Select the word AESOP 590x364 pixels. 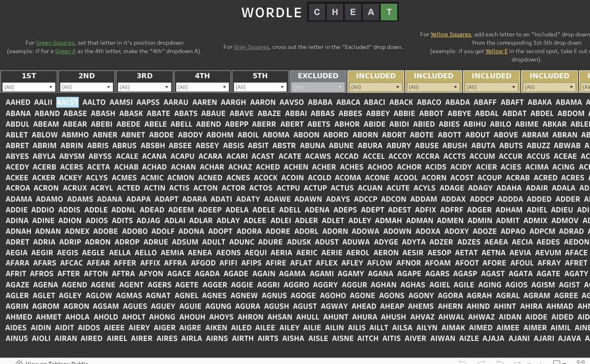click(439, 253)
